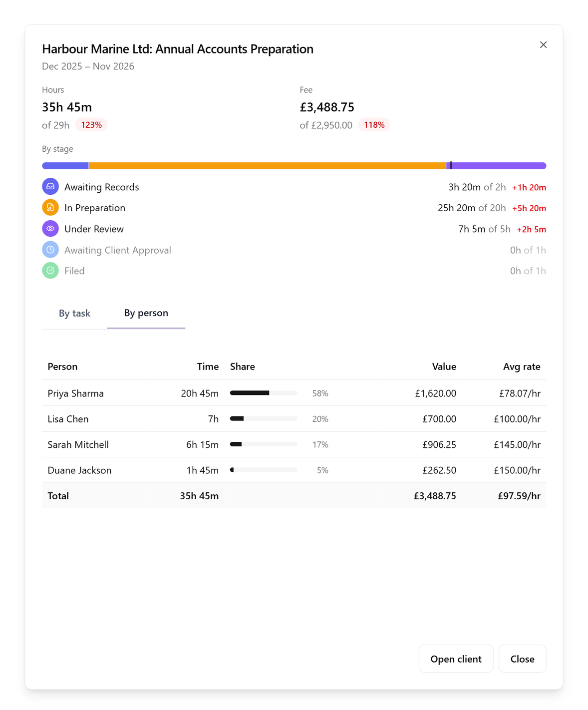The width and height of the screenshot is (588, 710).
Task: Click the £1,620.00 value cell
Action: click(435, 393)
